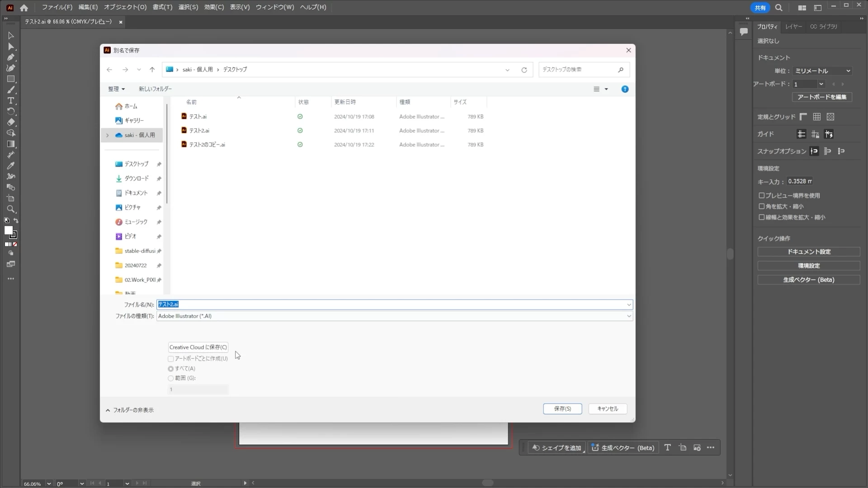Image resolution: width=868 pixels, height=488 pixels.
Task: Select the Pen tool
Action: [x=11, y=57]
